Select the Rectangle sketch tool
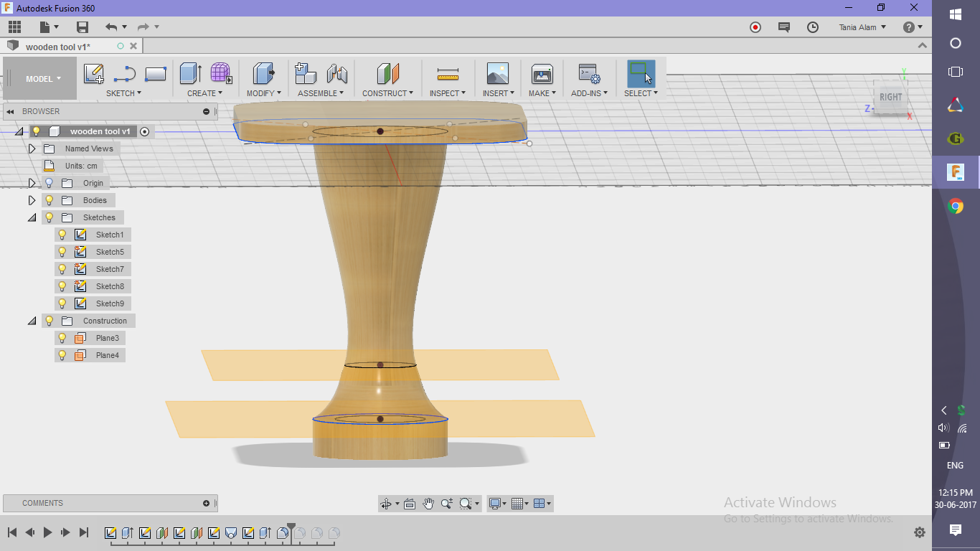This screenshot has height=551, width=980. point(156,74)
